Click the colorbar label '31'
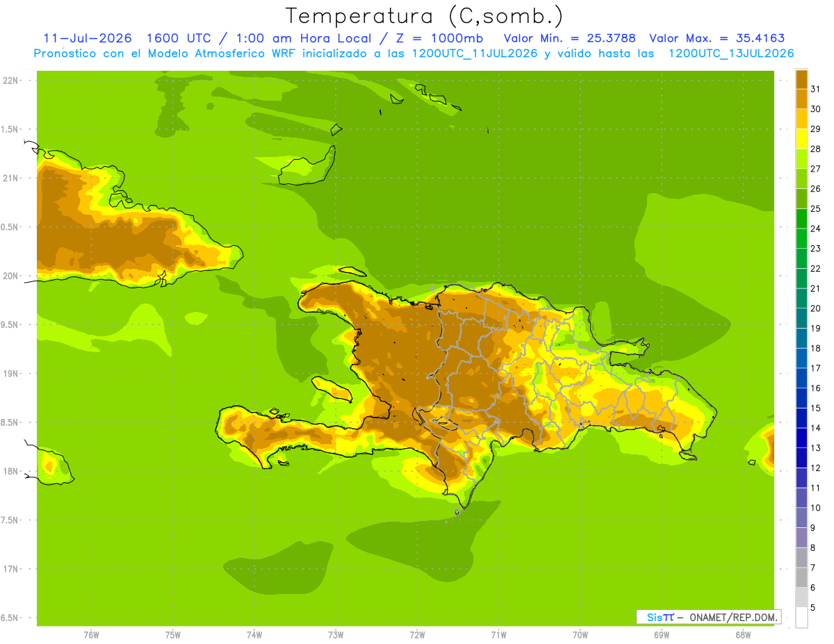The height and width of the screenshot is (644, 834). [815, 89]
